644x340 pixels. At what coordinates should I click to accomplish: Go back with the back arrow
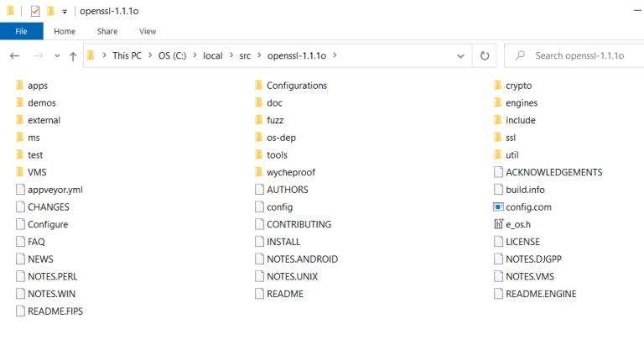pos(15,56)
